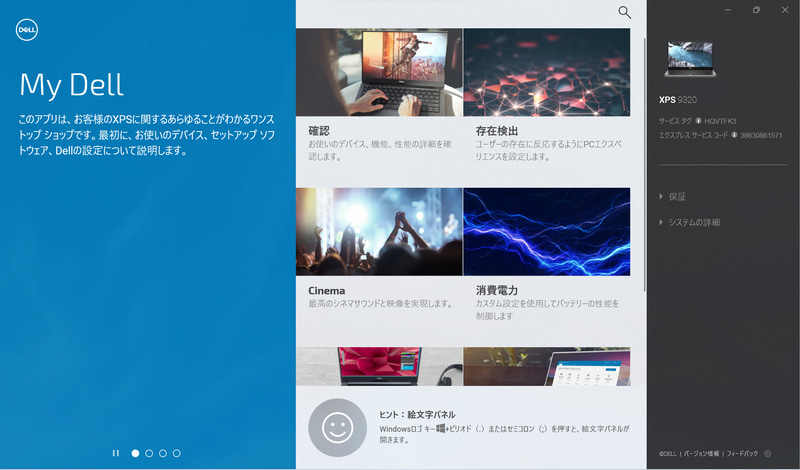Click the 確認 heading
Viewport: 800px width, 470px height.
click(x=319, y=131)
